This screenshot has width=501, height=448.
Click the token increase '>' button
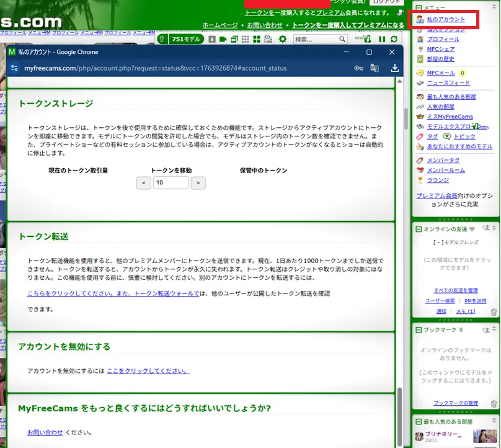coord(198,182)
